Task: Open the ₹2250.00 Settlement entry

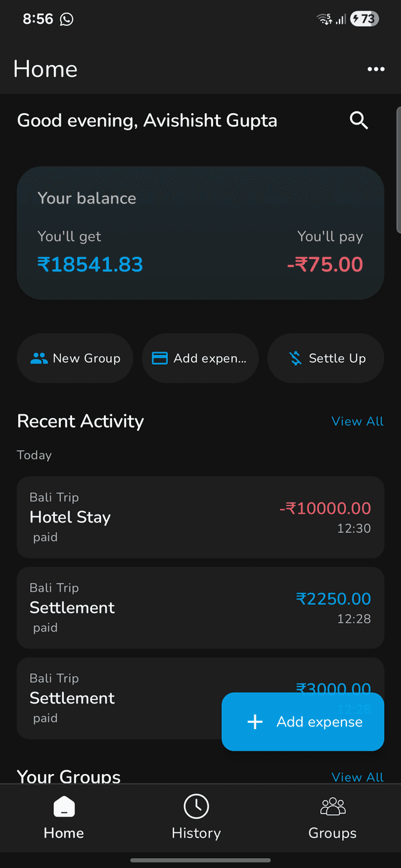Action: coord(200,608)
